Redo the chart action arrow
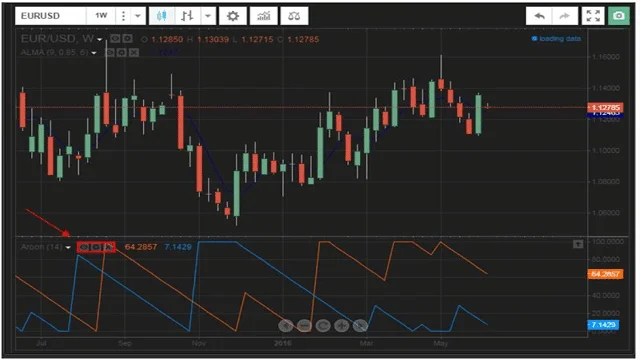Screen dimensions: 640x360 (x=565, y=16)
